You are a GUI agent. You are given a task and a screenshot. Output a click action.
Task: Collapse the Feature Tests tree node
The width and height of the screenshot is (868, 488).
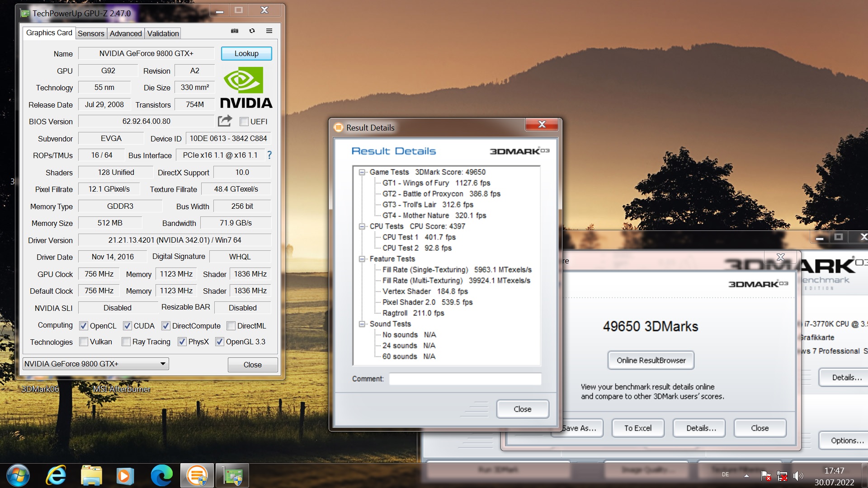[x=362, y=259]
